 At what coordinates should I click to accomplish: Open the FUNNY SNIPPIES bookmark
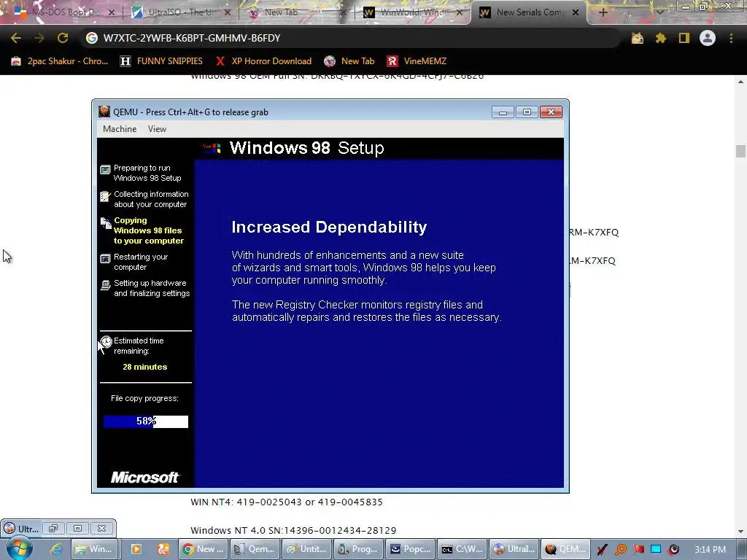[x=161, y=61]
